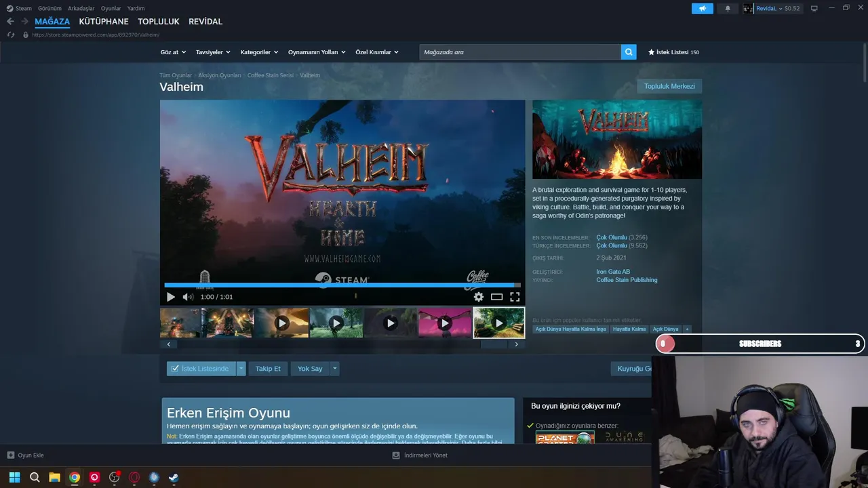
Task: Open İndirmeleri Yönet downloads
Action: [x=420, y=455]
